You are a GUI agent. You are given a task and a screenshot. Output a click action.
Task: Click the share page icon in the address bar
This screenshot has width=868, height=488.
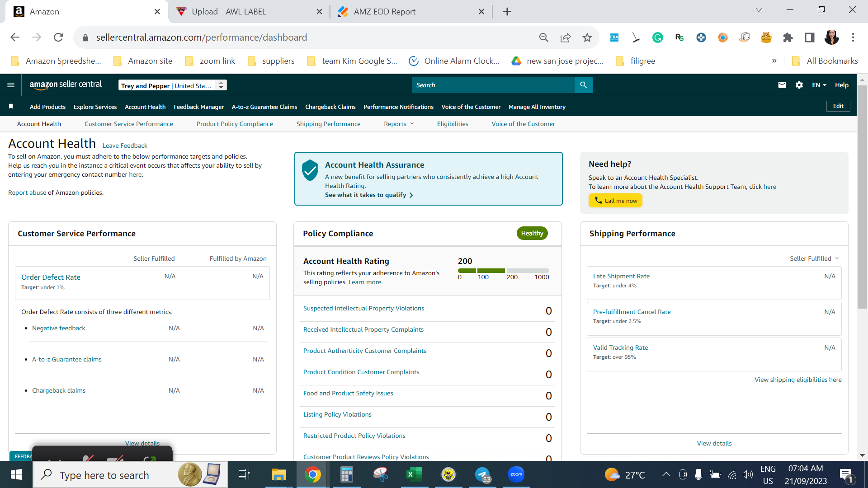(x=566, y=38)
